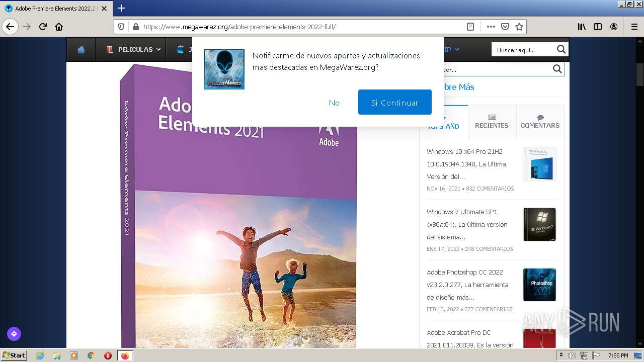The height and width of the screenshot is (362, 644).
Task: Switch to the RECIENTES tab
Action: (x=492, y=121)
